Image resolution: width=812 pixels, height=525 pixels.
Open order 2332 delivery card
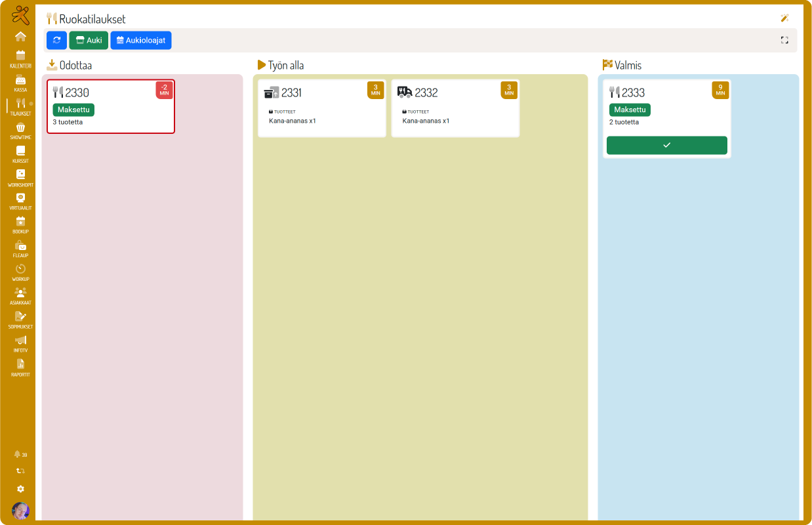point(455,108)
